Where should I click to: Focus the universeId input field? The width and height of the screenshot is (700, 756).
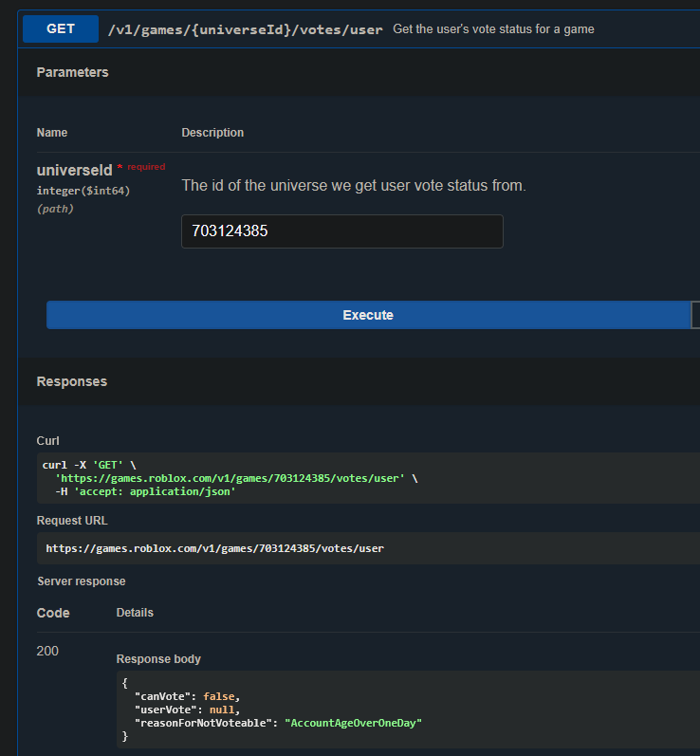click(341, 231)
